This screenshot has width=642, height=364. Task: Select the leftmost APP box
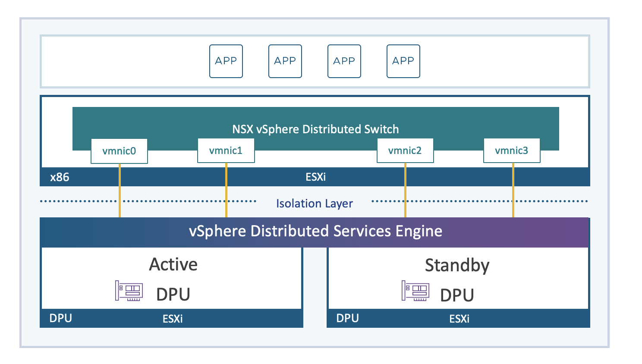click(226, 61)
